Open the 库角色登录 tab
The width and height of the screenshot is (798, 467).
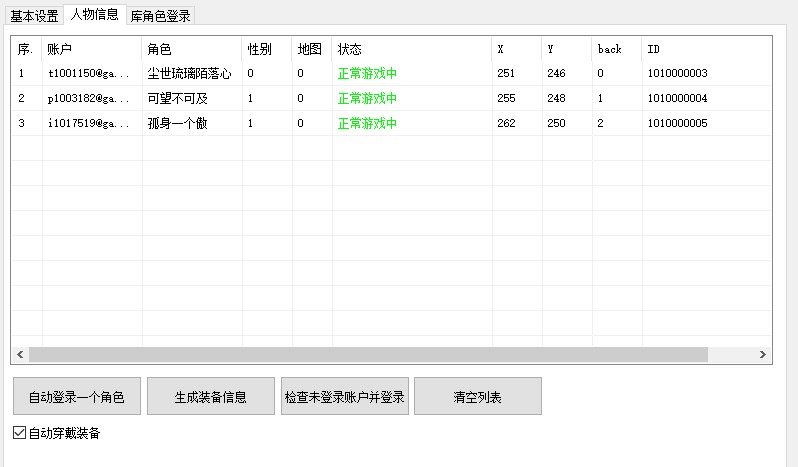coord(160,16)
